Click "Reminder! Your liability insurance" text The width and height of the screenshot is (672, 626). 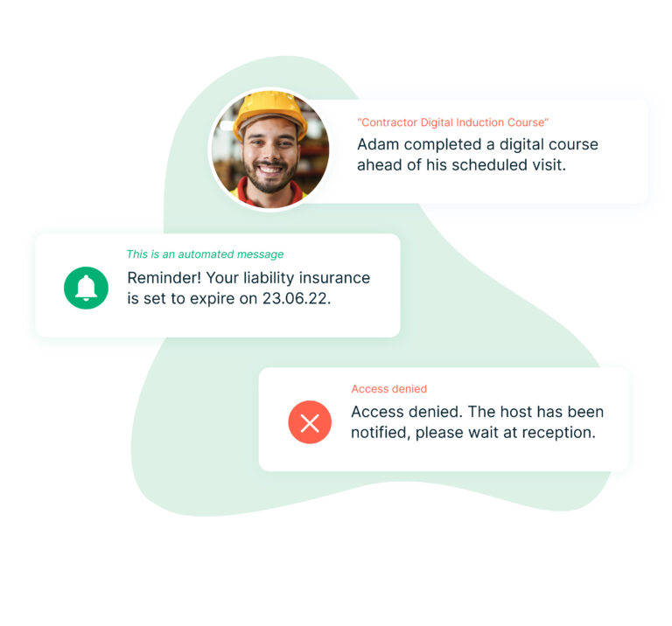(248, 278)
